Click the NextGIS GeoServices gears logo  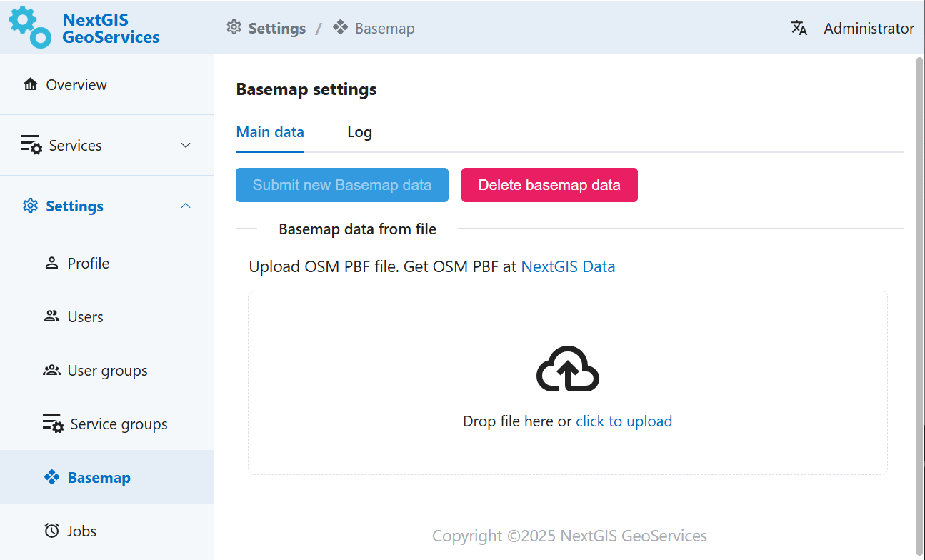pos(29,27)
